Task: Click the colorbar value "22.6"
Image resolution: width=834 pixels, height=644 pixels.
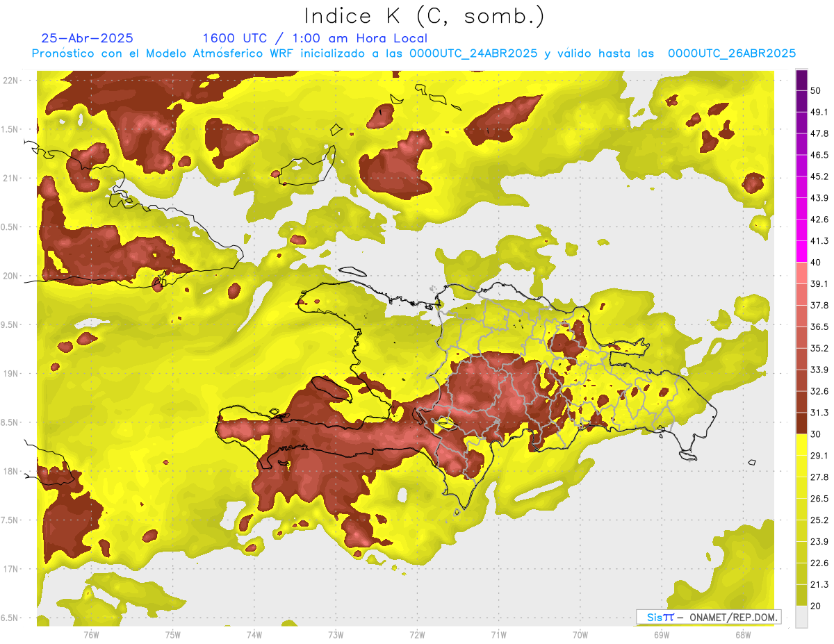Action: coord(819,563)
